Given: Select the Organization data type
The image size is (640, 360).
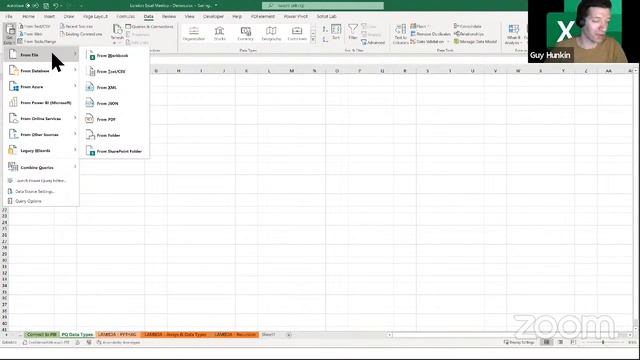Looking at the screenshot, I should coord(193,33).
